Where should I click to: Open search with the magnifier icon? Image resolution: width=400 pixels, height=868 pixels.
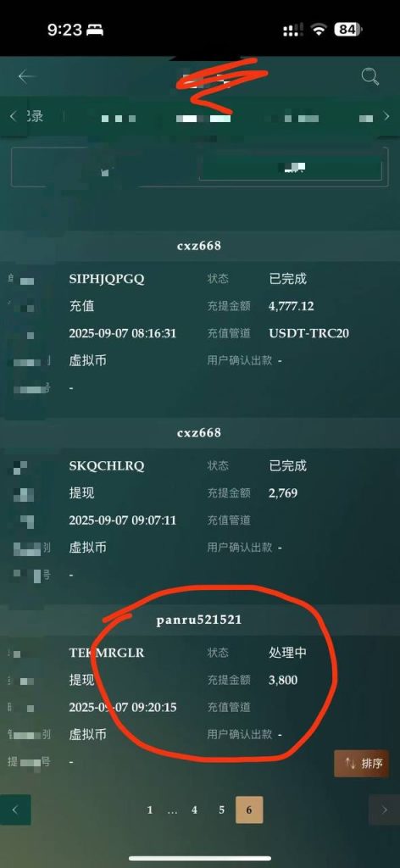point(370,76)
